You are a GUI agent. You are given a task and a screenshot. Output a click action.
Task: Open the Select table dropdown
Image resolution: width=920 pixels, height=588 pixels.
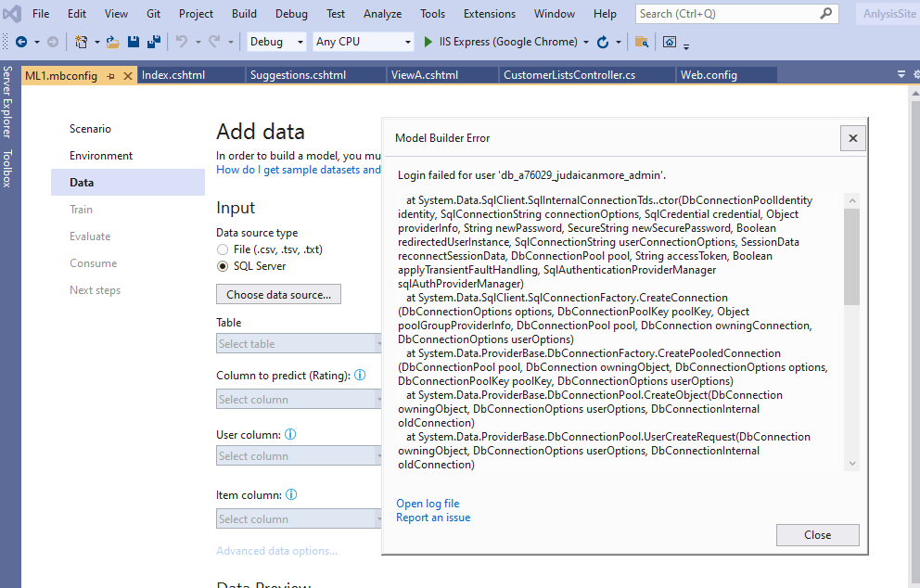(299, 343)
